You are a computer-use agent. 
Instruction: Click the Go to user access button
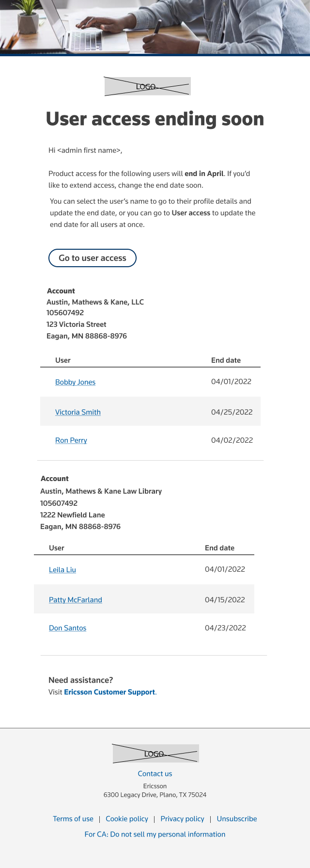pos(93,258)
